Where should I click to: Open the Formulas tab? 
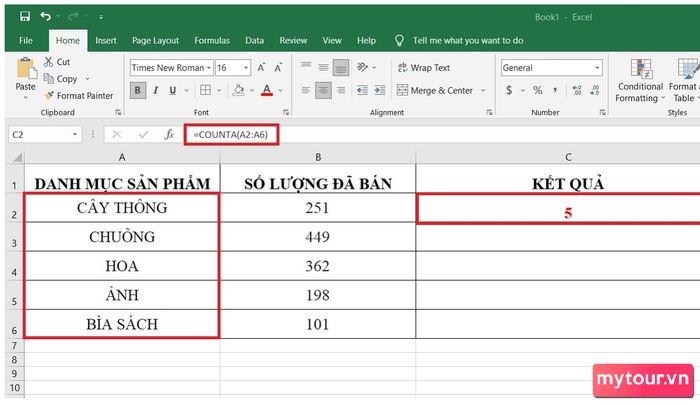click(x=212, y=41)
